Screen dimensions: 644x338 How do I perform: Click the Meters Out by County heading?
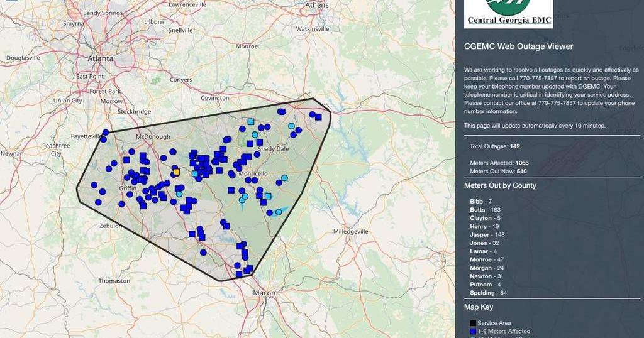500,185
